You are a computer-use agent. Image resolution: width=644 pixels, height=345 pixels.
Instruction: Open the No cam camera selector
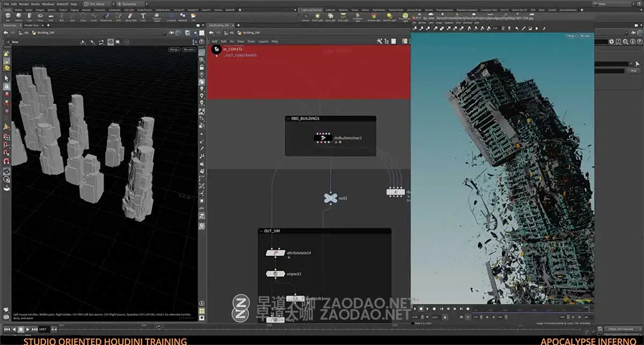[x=189, y=49]
